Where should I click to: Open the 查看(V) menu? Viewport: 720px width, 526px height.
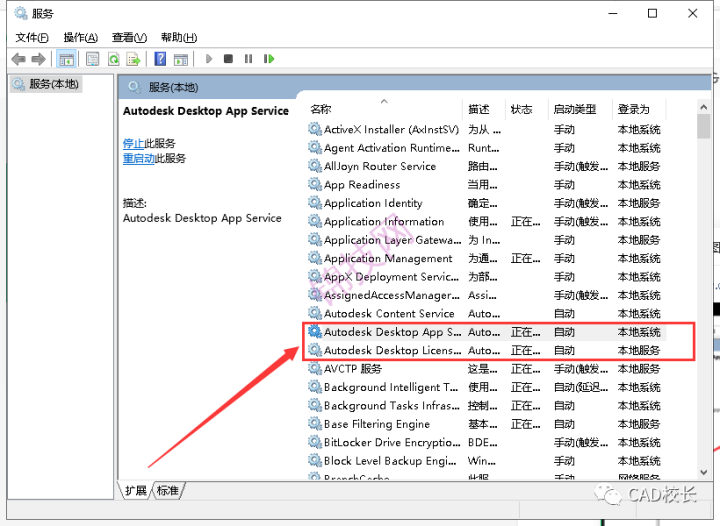[x=130, y=37]
